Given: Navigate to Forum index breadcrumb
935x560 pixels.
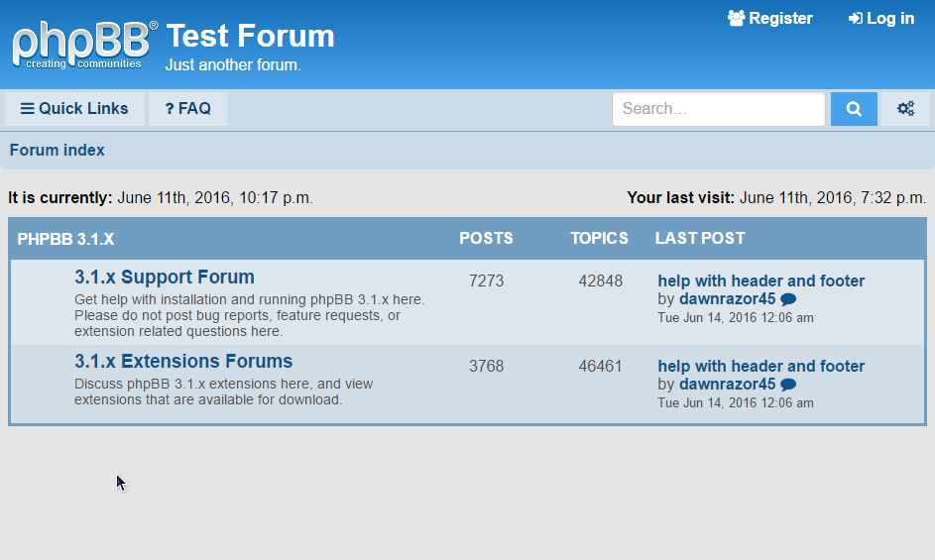Looking at the screenshot, I should click(x=58, y=151).
